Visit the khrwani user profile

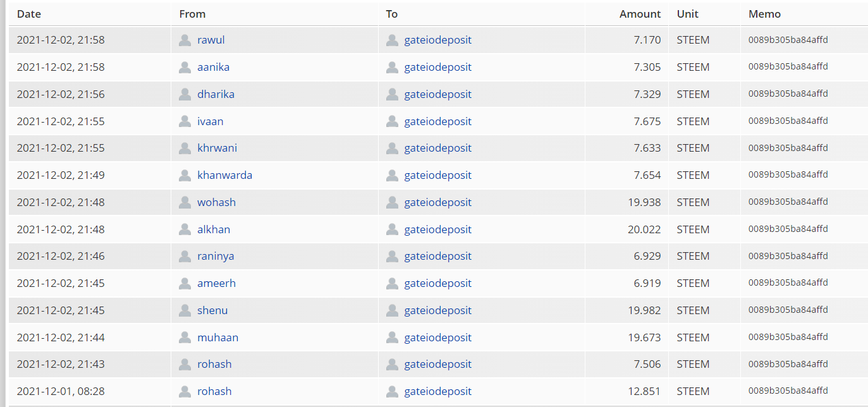coord(217,148)
